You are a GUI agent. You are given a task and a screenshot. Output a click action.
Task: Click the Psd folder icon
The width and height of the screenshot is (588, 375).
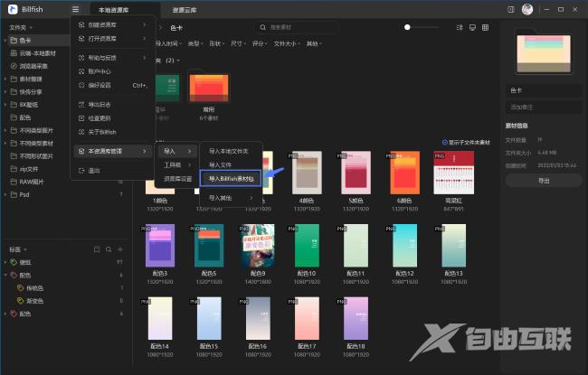(14, 194)
